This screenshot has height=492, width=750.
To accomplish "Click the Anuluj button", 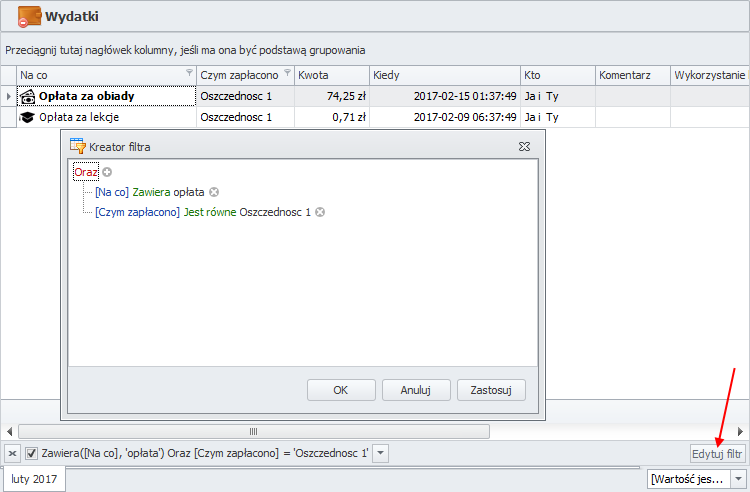I will click(414, 390).
